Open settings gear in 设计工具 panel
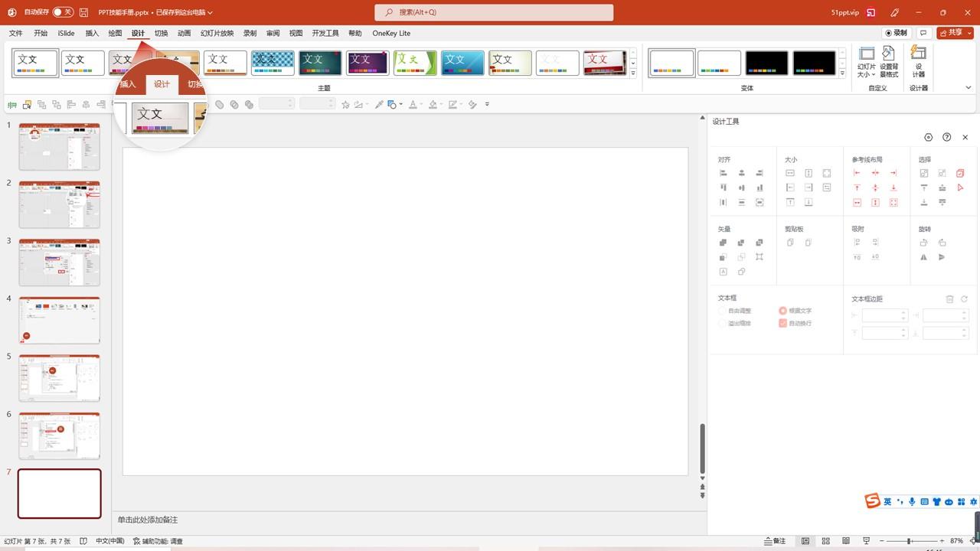 coord(929,137)
